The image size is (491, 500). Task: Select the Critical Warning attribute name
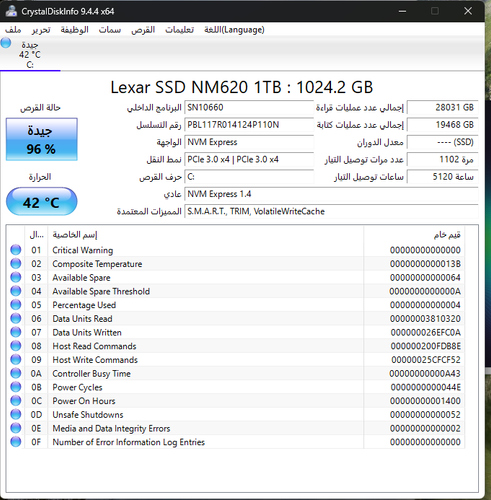point(83,250)
